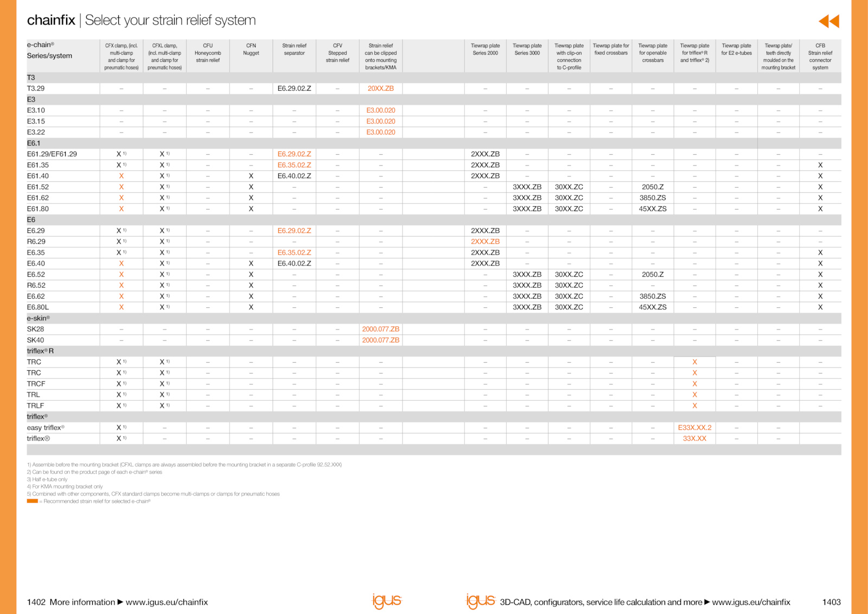The width and height of the screenshot is (868, 614).
Task: Click the orange 20XX.ZB cell
Action: pos(381,88)
